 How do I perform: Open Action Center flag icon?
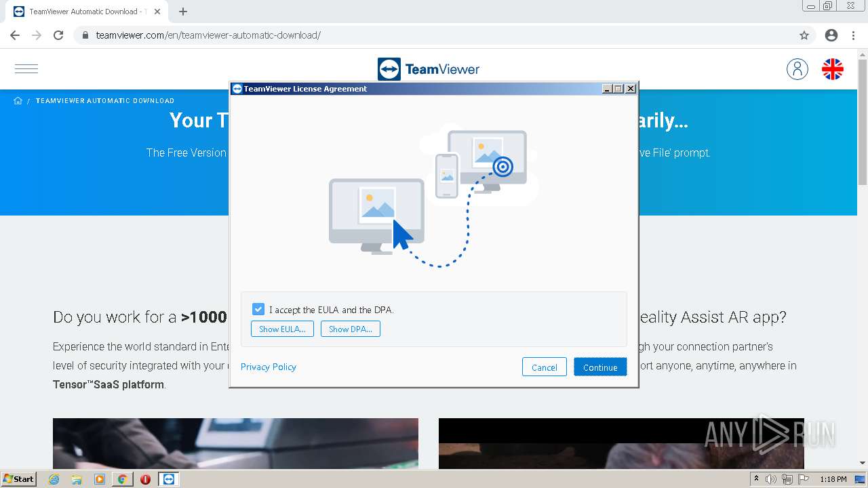point(804,479)
